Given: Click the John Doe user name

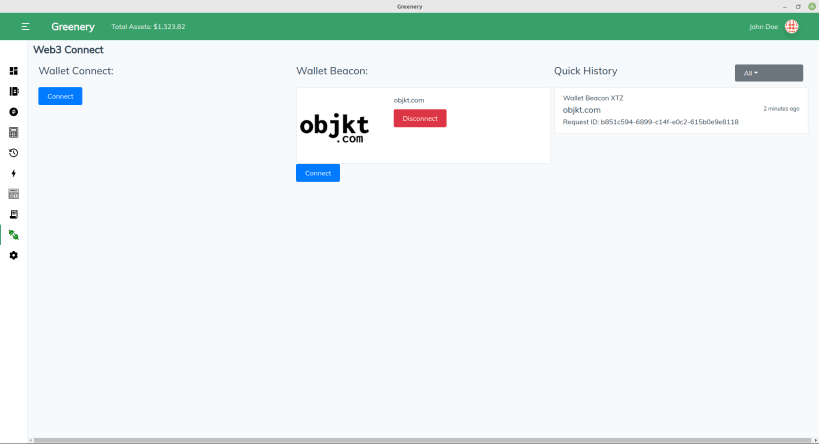Looking at the screenshot, I should (763, 27).
